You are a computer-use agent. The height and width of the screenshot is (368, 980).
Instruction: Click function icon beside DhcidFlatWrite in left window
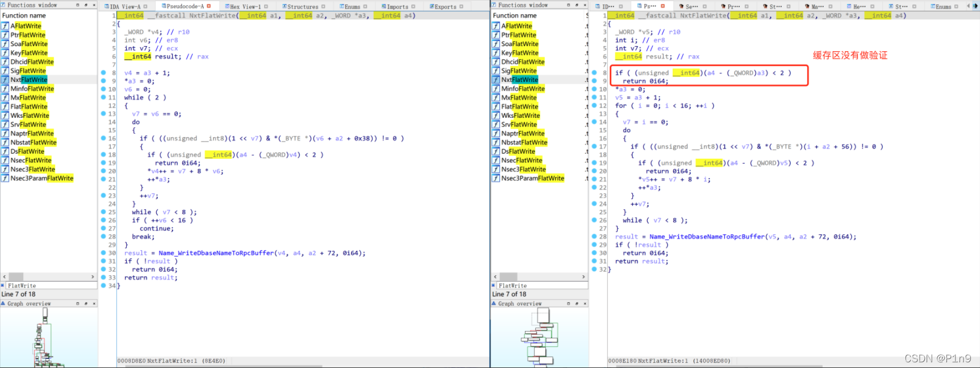5,62
